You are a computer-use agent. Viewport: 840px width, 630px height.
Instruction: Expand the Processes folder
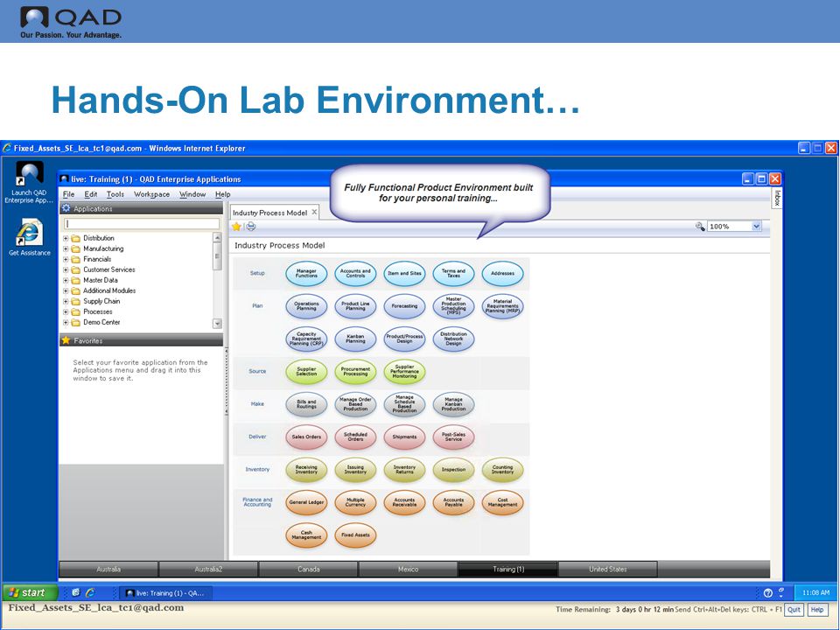[x=66, y=311]
